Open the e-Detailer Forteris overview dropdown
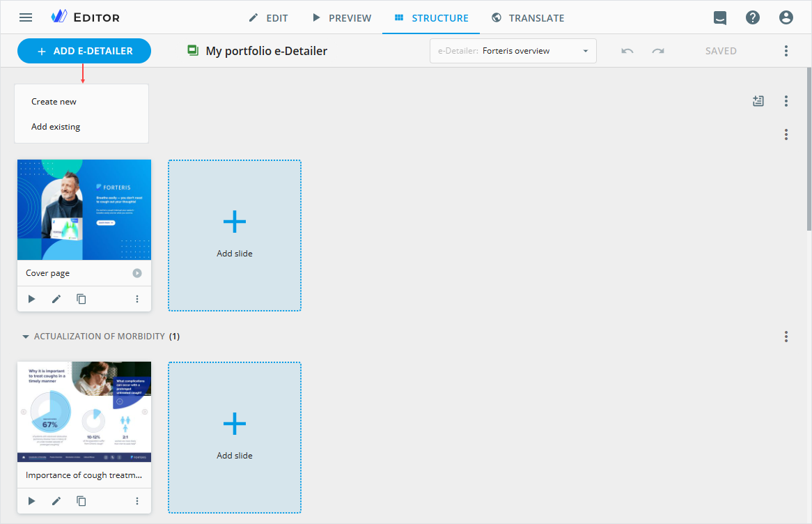 (x=513, y=51)
